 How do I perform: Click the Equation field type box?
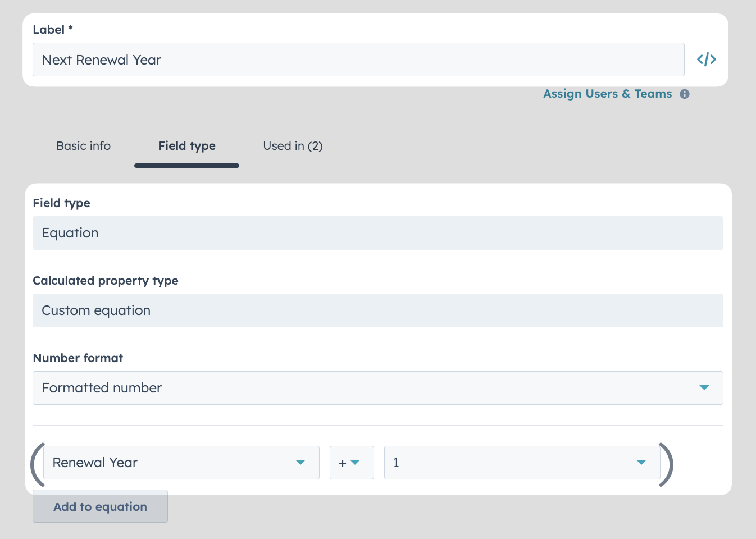coord(377,233)
